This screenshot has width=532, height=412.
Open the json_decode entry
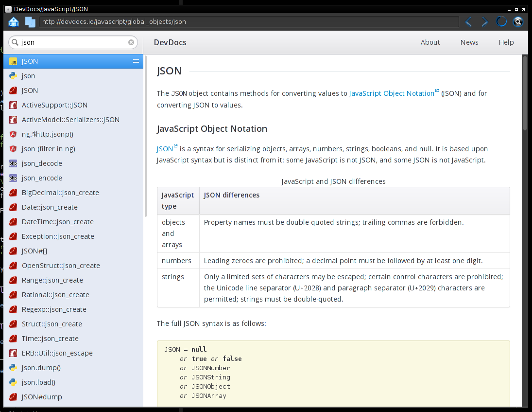73,163
